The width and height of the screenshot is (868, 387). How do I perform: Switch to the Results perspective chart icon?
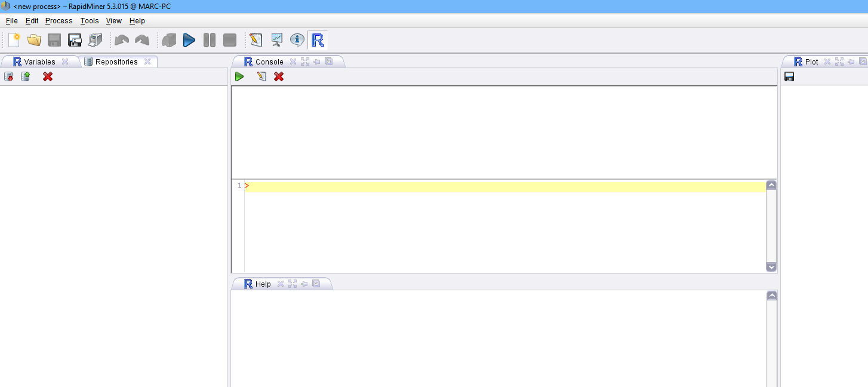pos(277,40)
